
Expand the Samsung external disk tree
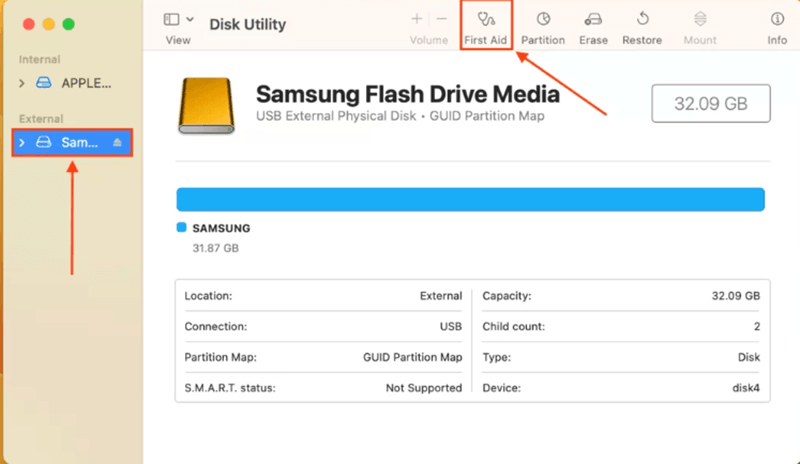coord(21,142)
